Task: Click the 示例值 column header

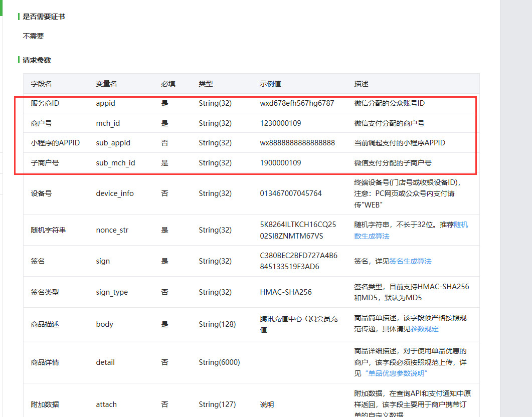Action: click(x=270, y=84)
